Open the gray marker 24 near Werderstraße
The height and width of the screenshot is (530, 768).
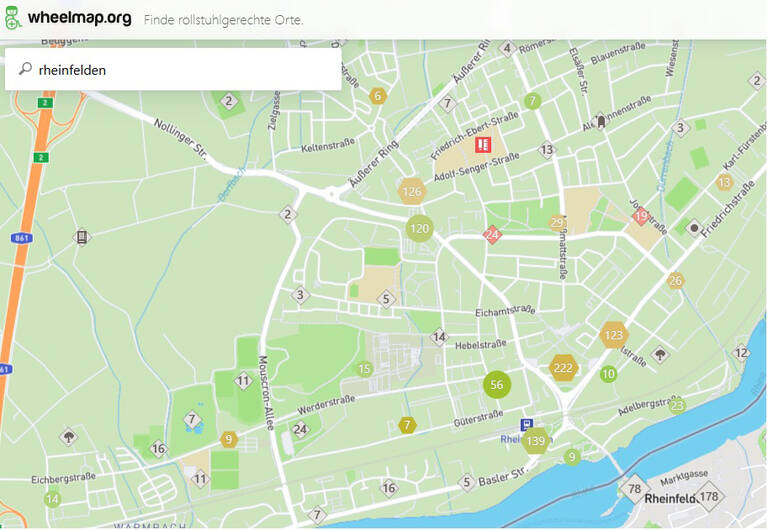(300, 430)
